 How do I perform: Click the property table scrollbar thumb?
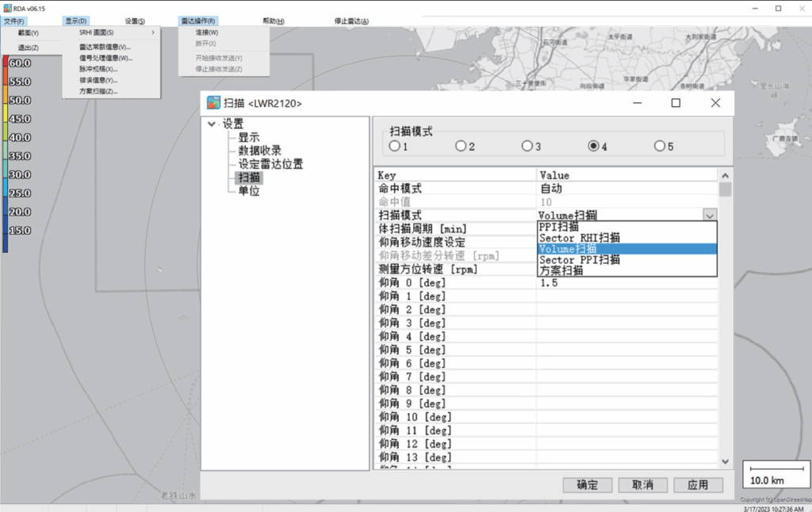coord(725,189)
